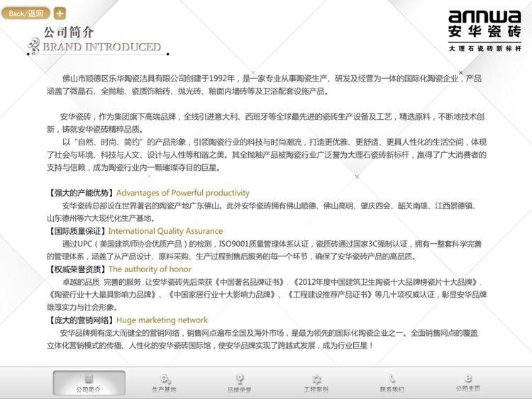This screenshot has width=532, height=399.
Task: Click the text Advantages of Powerful productivity
Action: (x=183, y=193)
